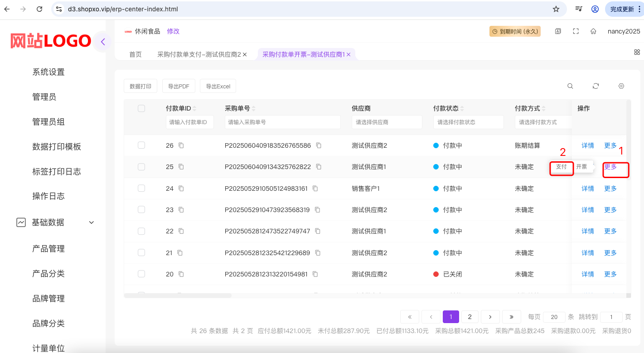Image resolution: width=644 pixels, height=353 pixels.
Task: Open the tab grid menu icon at right
Action: pos(637,52)
